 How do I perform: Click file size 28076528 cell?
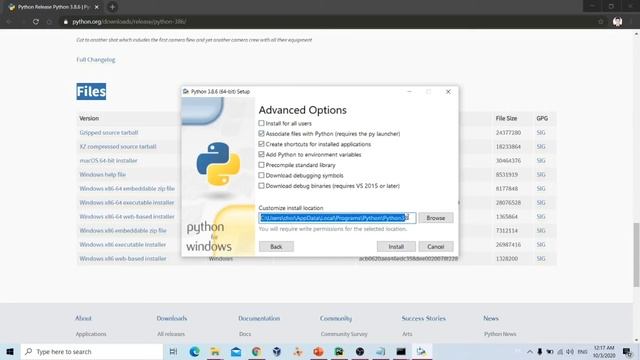[x=508, y=202]
